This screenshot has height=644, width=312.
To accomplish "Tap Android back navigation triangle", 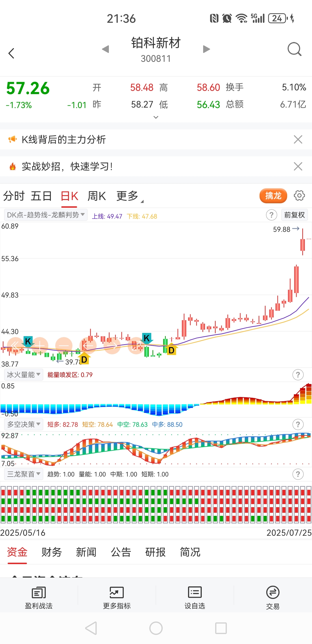I will click(x=91, y=628).
